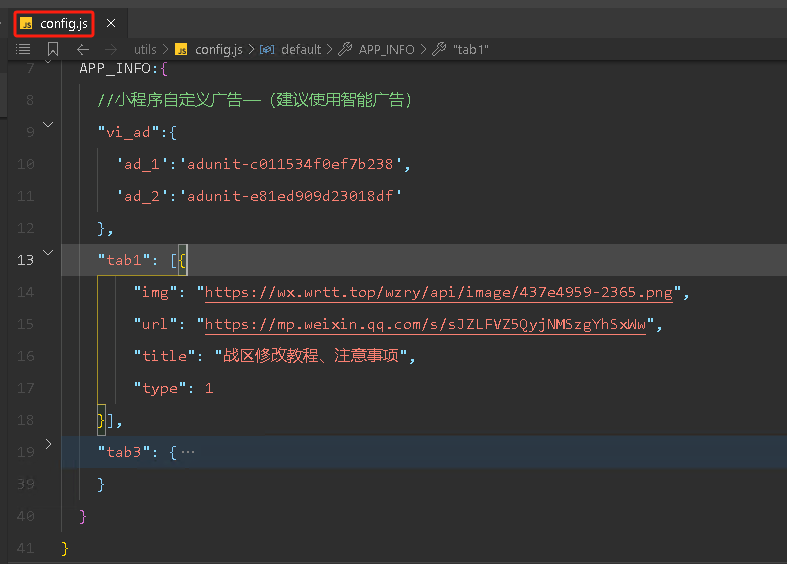Screen dimensions: 787x564
Task: Collapse the vi_ad block fold arrow
Action: pyautogui.click(x=48, y=124)
